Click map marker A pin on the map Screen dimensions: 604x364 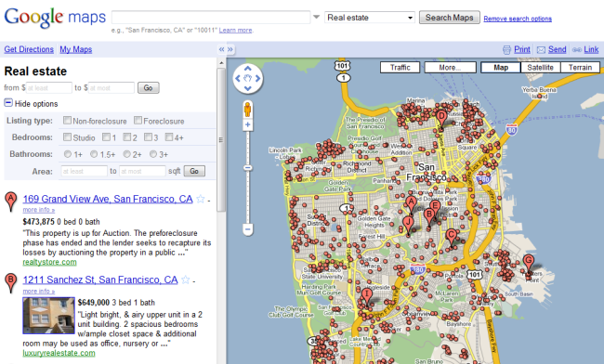[411, 204]
